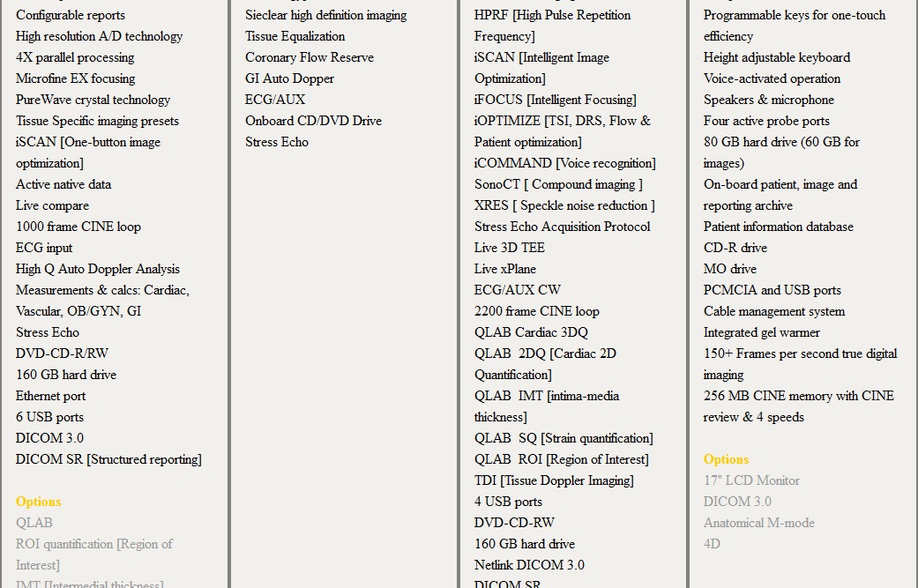This screenshot has height=588, width=918.
Task: Click the "Anatomical M-mode" option
Action: coord(758,523)
